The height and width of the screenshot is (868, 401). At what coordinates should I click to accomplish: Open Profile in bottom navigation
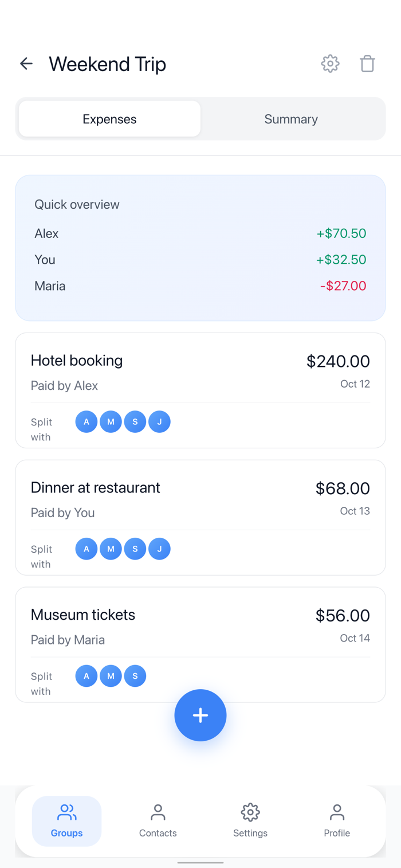337,820
